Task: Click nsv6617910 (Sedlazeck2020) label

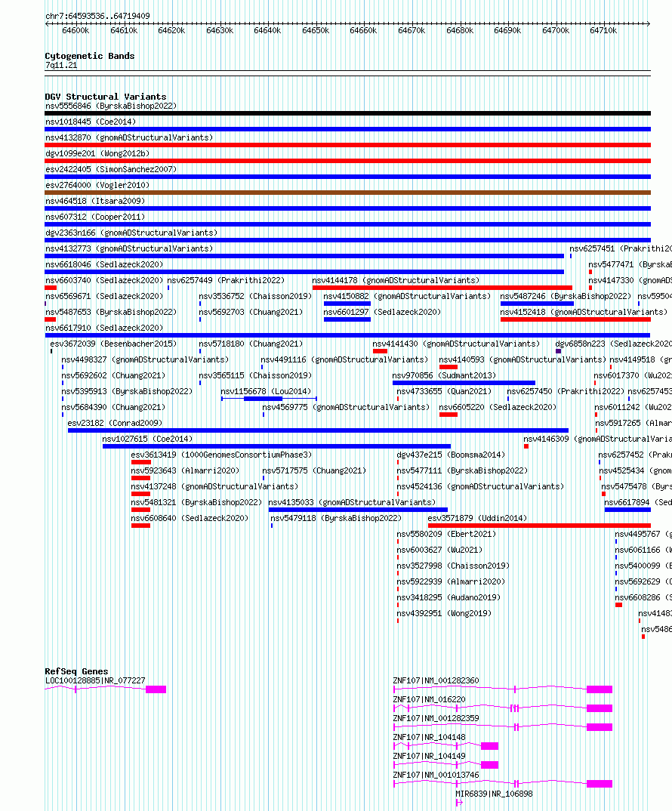Action: [104, 328]
